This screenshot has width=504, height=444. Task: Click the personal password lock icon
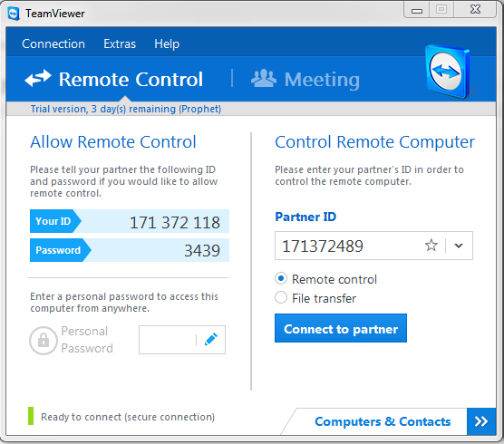44,341
